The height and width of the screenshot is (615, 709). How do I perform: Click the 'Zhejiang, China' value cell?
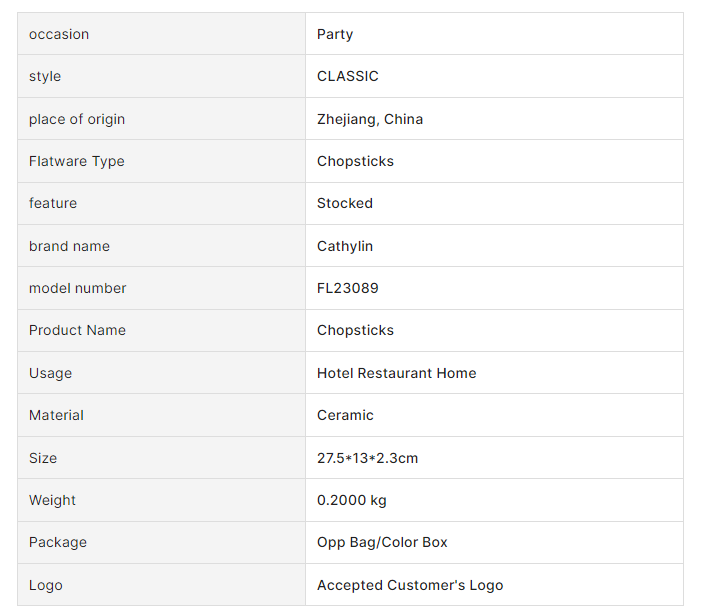click(370, 119)
